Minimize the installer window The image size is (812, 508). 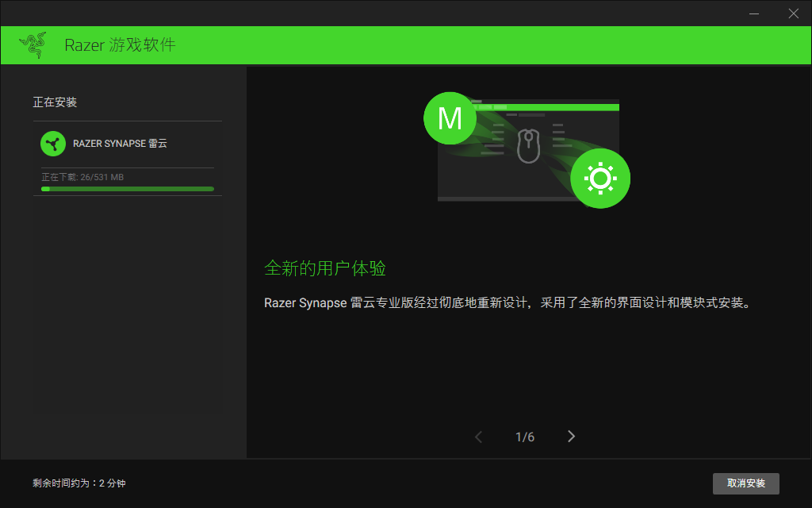tap(754, 13)
